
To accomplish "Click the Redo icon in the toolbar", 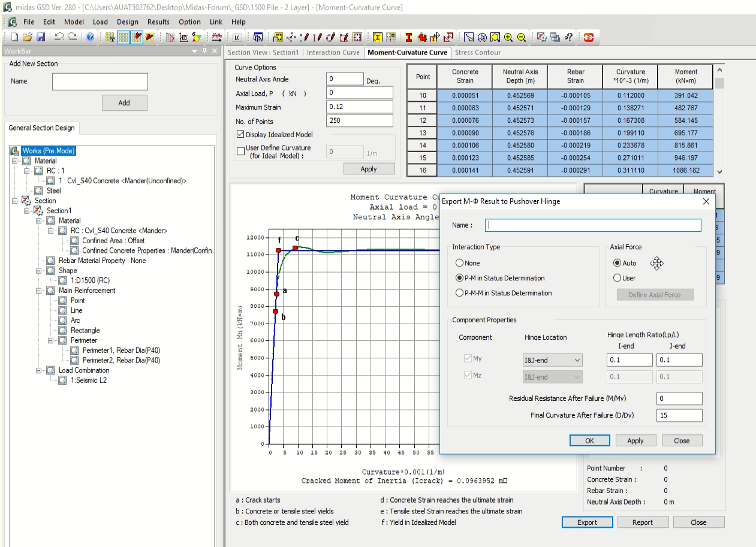I will click(x=72, y=37).
